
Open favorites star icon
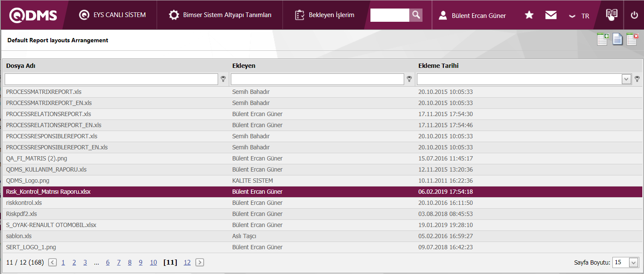pyautogui.click(x=529, y=15)
